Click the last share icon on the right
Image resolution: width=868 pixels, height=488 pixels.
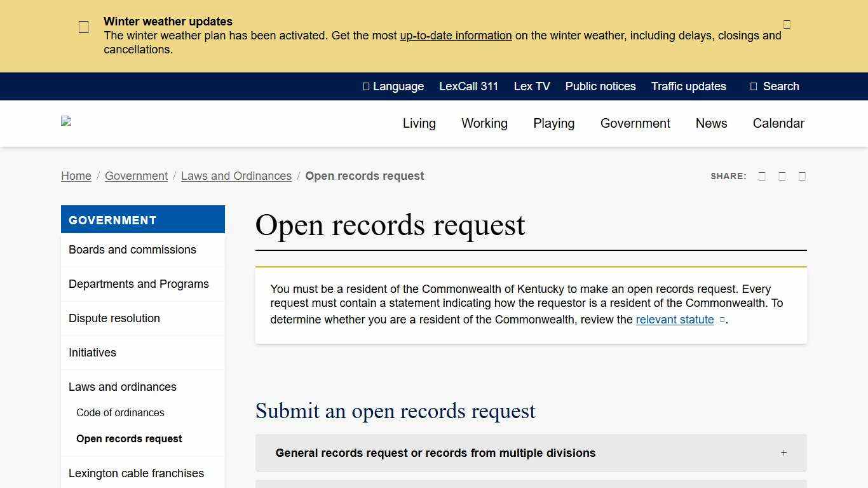point(802,176)
